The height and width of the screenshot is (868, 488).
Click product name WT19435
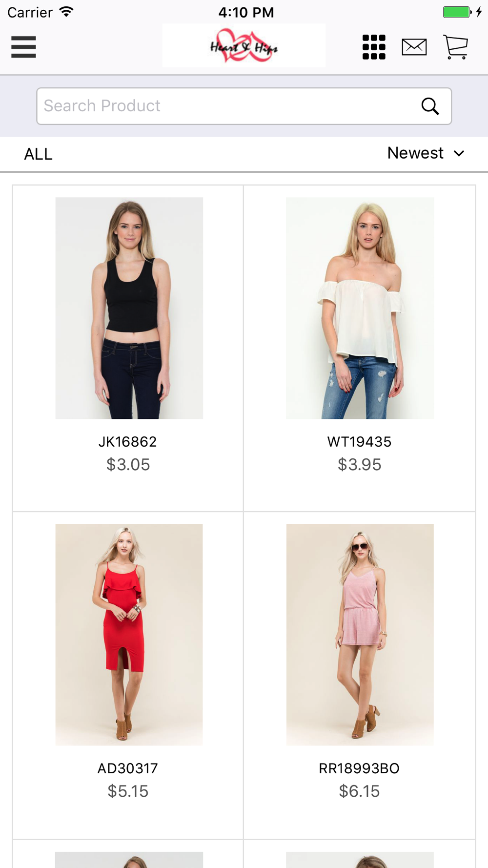pos(359,442)
